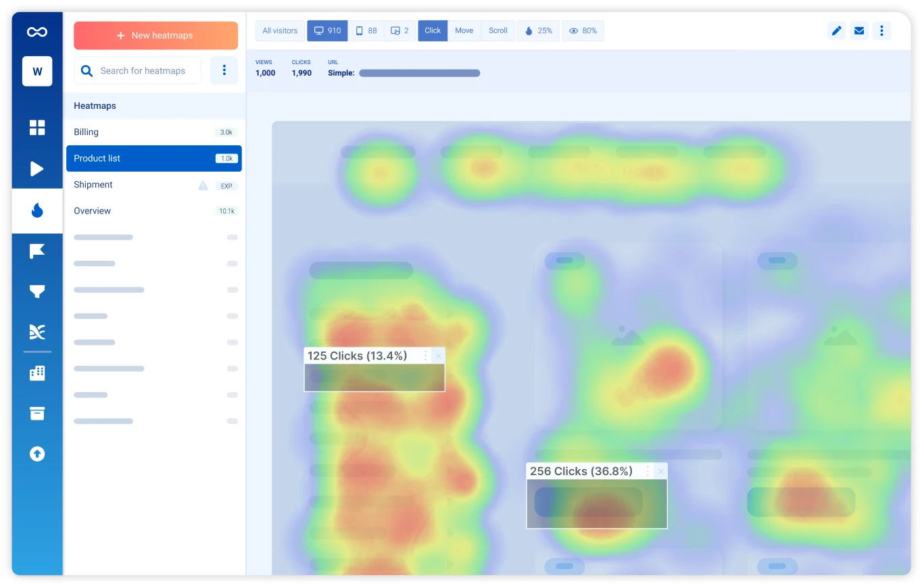Open the funnel icon in sidebar
The width and height of the screenshot is (924, 586).
37,291
